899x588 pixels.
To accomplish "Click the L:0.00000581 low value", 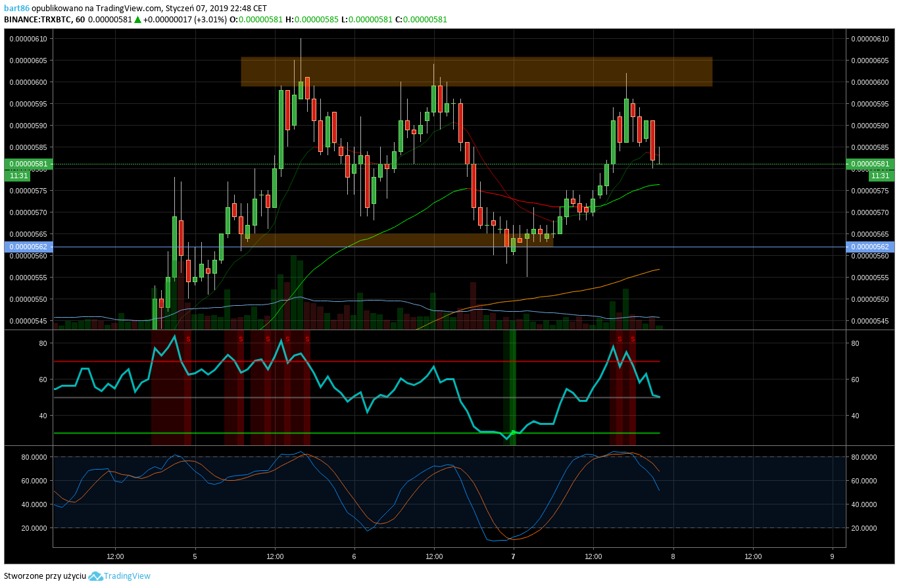I will pyautogui.click(x=366, y=20).
